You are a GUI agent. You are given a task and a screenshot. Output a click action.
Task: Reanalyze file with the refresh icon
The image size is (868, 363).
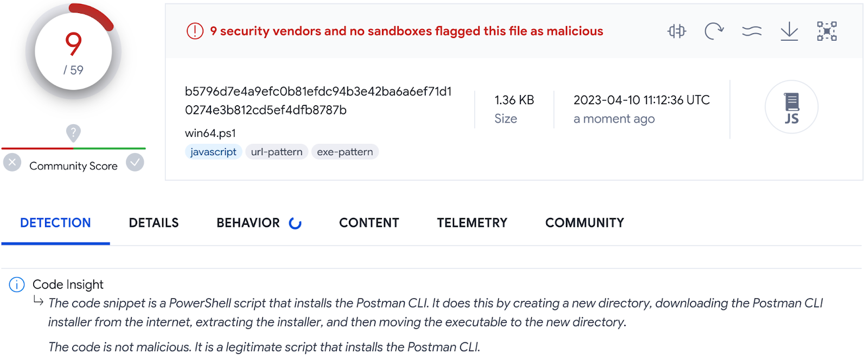point(714,31)
